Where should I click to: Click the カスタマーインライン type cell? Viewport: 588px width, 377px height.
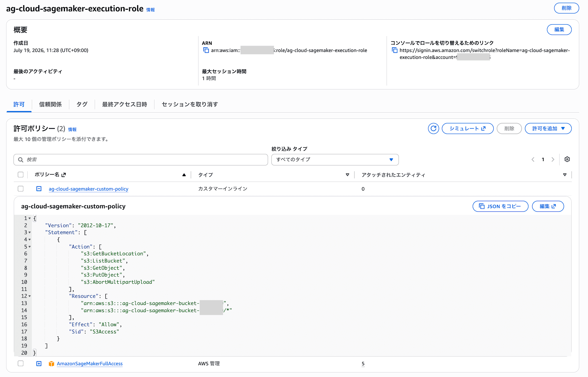pos(223,189)
